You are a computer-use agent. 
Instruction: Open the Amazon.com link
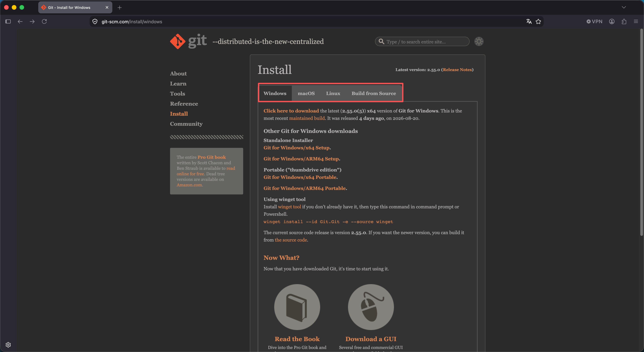click(189, 185)
